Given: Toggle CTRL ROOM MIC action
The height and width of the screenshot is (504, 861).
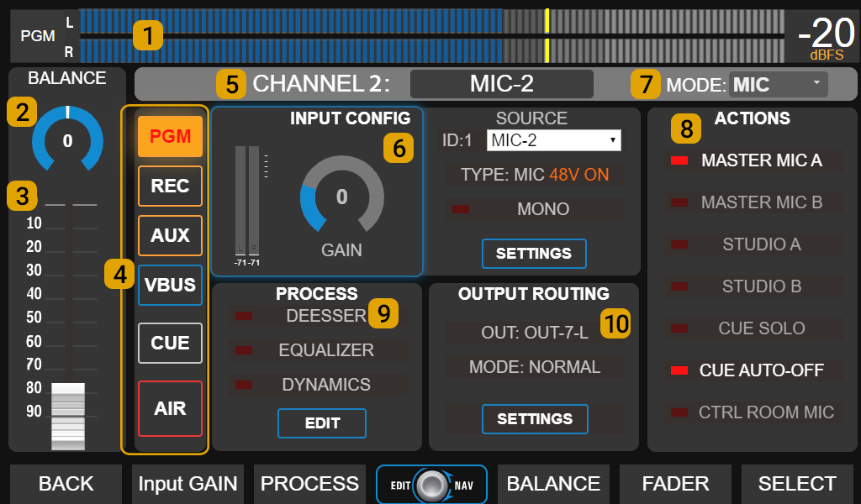Looking at the screenshot, I should [753, 412].
